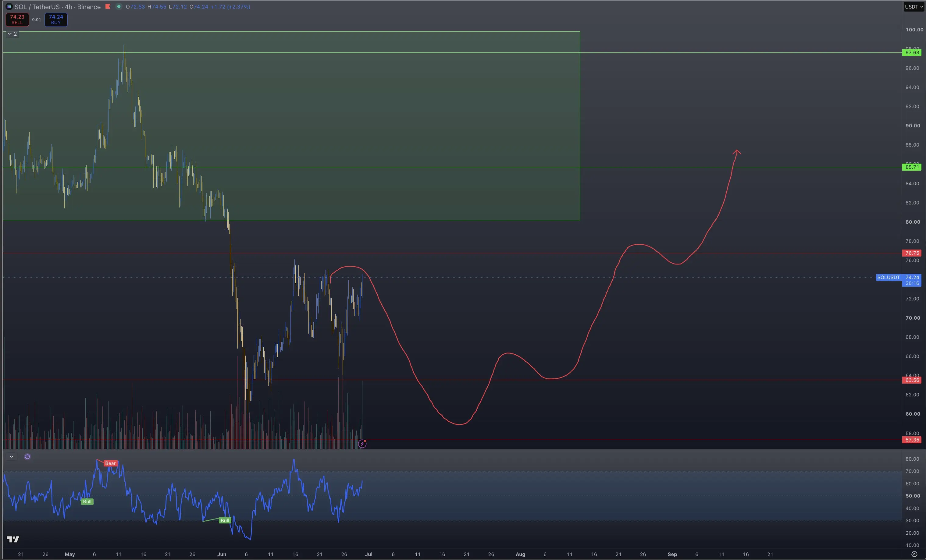Select the 85.71 green price line label
This screenshot has height=560, width=926.
(x=912, y=167)
